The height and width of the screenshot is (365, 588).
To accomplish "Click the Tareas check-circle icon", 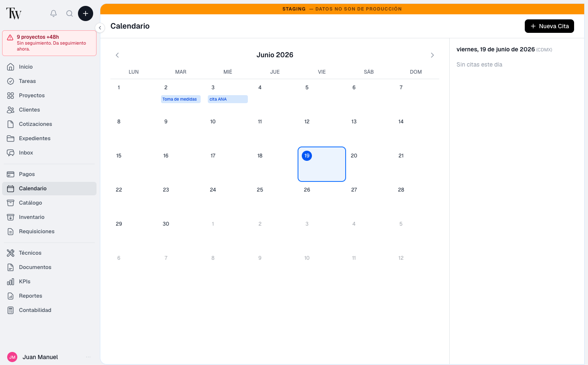I will click(x=11, y=81).
